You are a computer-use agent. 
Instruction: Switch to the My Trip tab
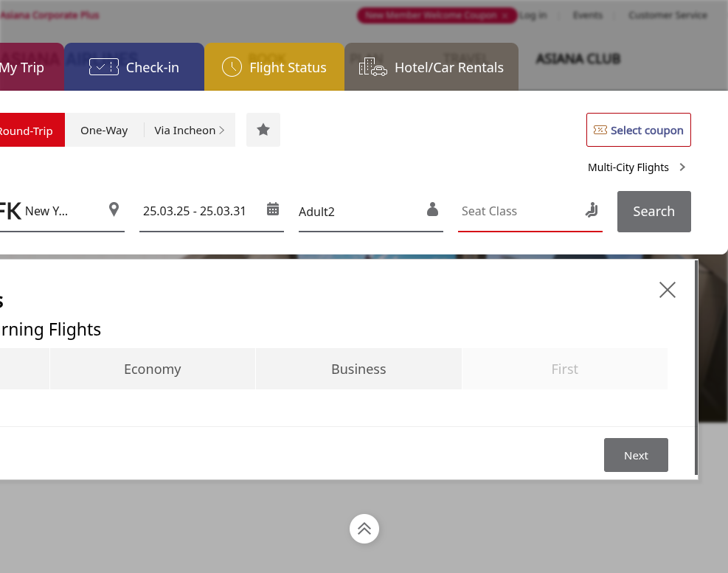coord(31,67)
